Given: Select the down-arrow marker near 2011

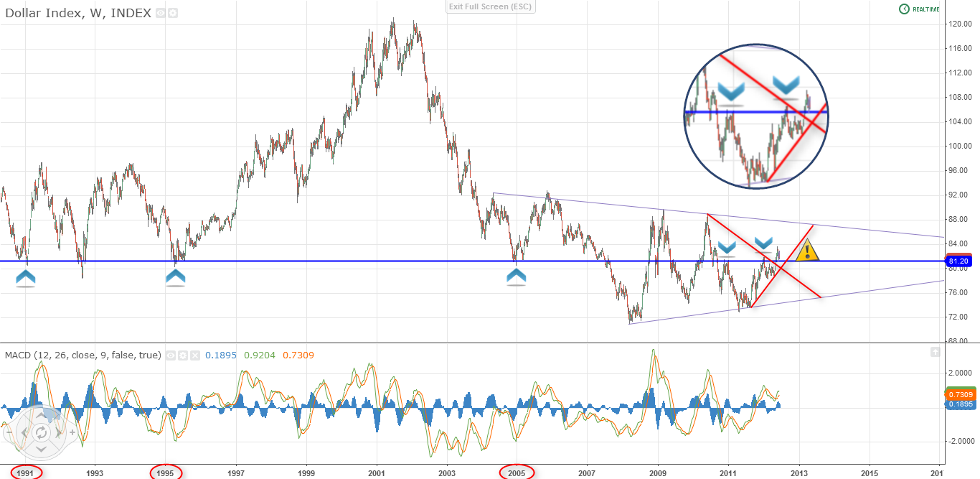Looking at the screenshot, I should [x=727, y=248].
